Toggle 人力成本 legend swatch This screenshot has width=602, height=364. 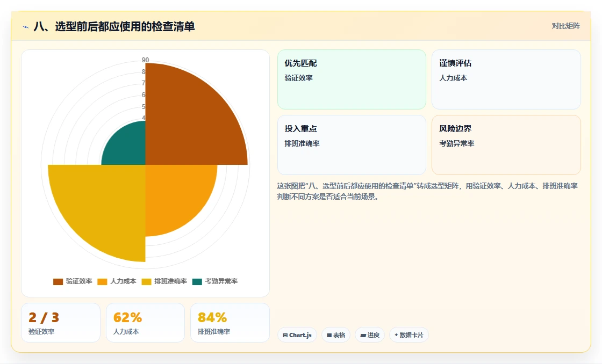click(x=102, y=281)
